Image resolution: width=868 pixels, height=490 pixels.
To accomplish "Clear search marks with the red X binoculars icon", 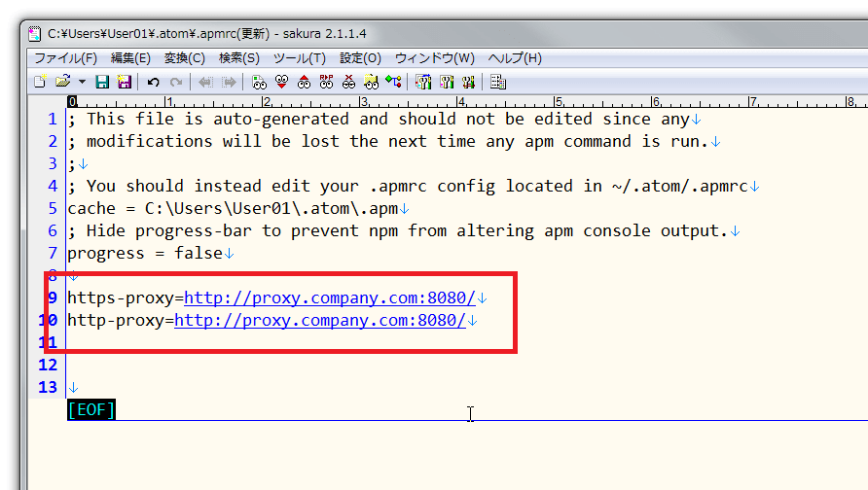I will [348, 83].
